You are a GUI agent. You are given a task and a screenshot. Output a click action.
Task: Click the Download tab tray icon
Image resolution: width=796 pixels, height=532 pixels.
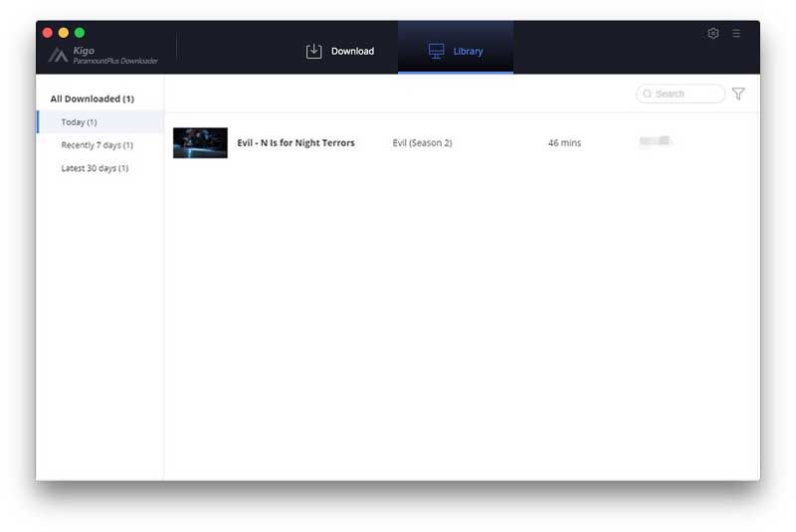[313, 52]
